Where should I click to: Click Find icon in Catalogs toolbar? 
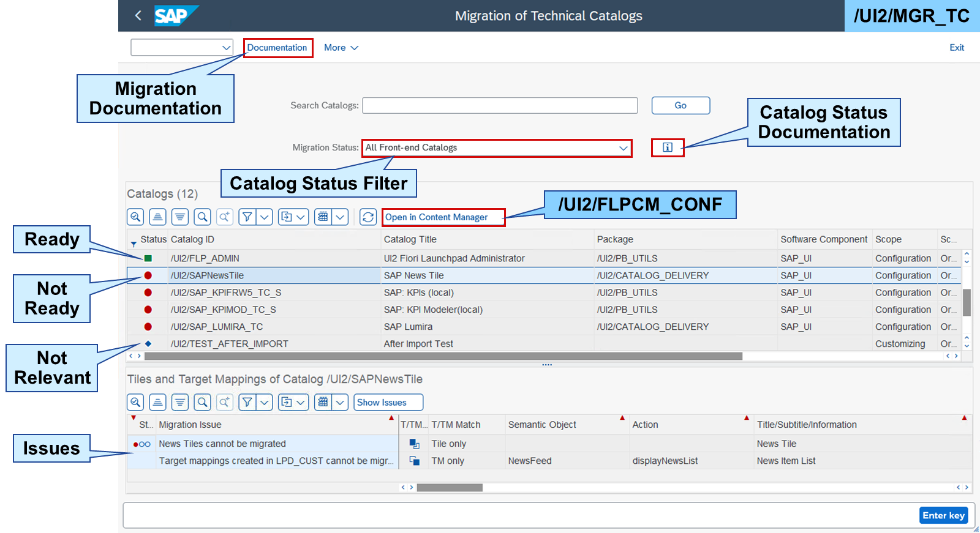click(x=203, y=217)
